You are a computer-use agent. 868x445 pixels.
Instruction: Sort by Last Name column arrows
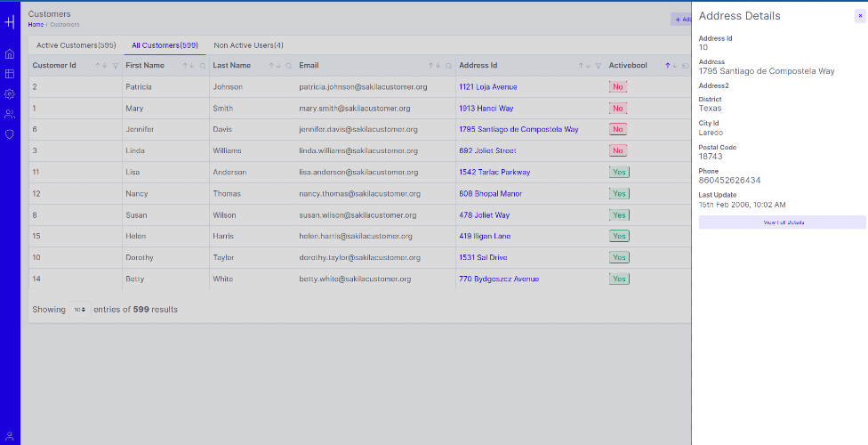tap(275, 65)
